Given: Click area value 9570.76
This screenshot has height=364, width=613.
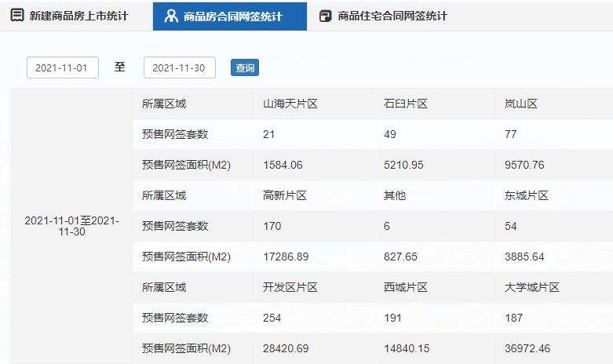Looking at the screenshot, I should pos(524,165).
